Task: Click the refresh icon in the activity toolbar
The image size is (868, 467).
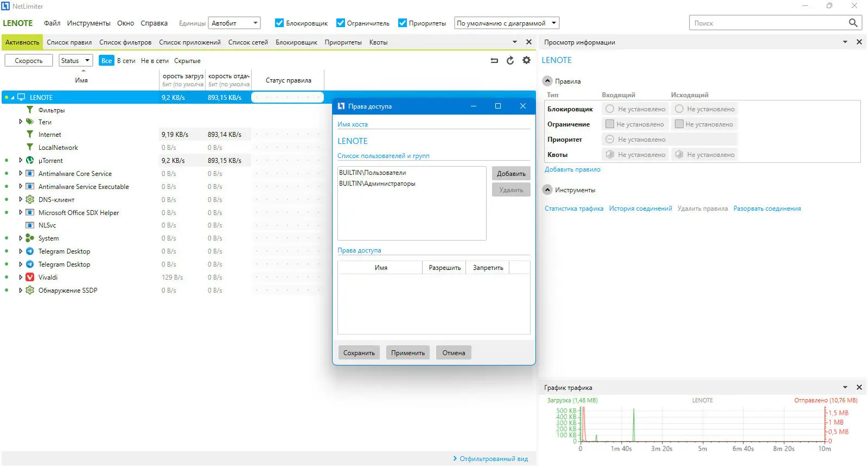Action: (510, 60)
